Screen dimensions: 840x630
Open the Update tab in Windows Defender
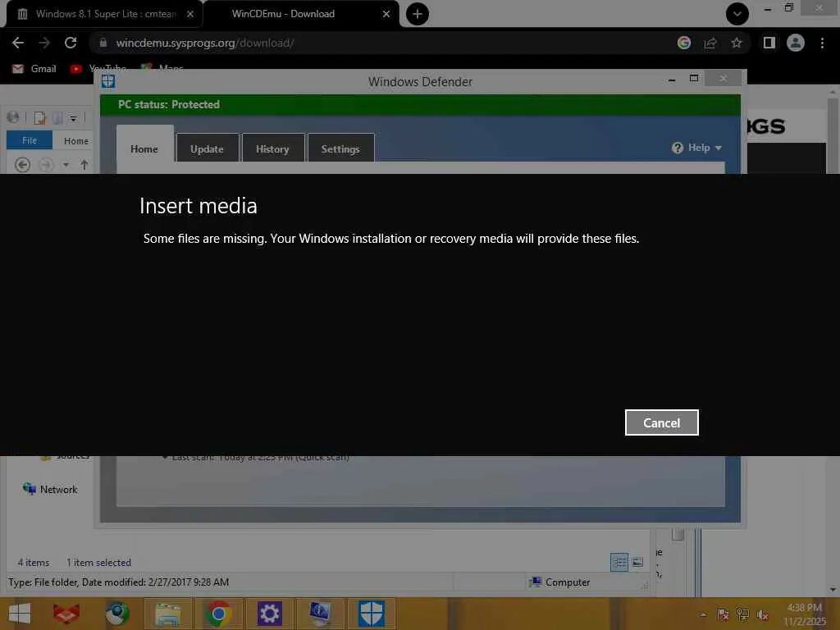coord(207,148)
